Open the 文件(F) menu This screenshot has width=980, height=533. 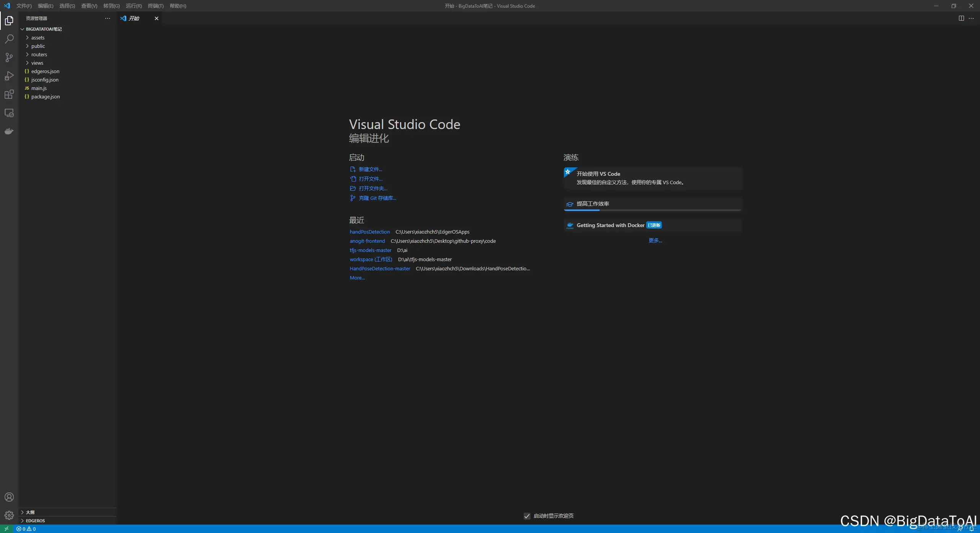click(24, 6)
